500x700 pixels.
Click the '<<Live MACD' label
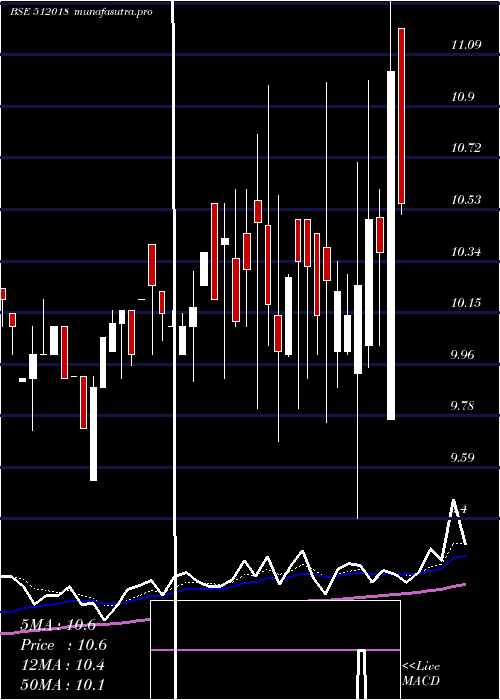(x=421, y=674)
